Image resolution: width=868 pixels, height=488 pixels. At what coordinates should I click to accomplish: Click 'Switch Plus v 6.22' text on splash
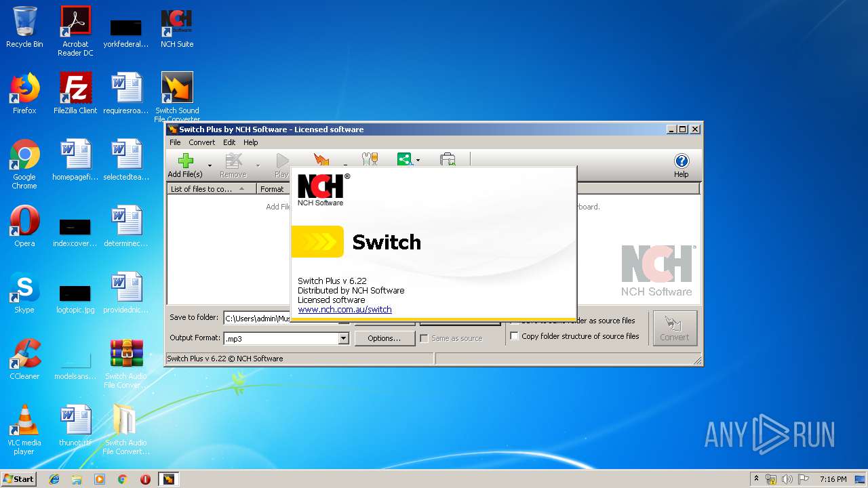point(332,281)
